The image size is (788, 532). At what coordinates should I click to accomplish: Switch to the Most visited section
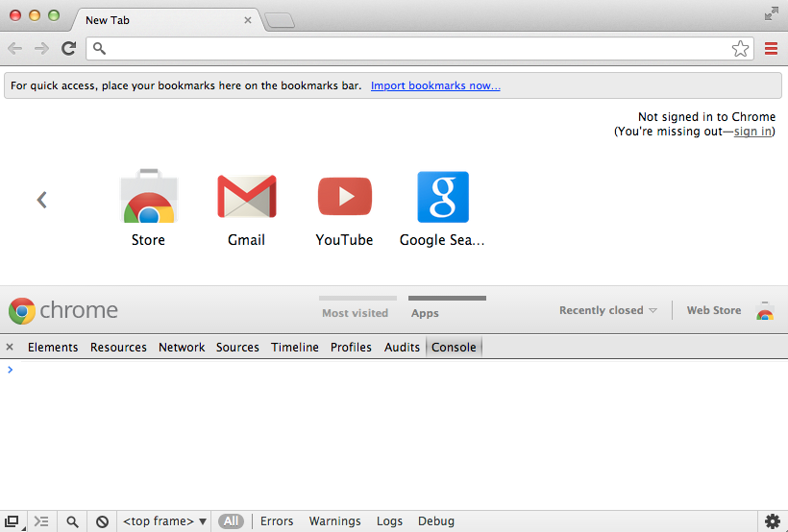click(x=356, y=312)
